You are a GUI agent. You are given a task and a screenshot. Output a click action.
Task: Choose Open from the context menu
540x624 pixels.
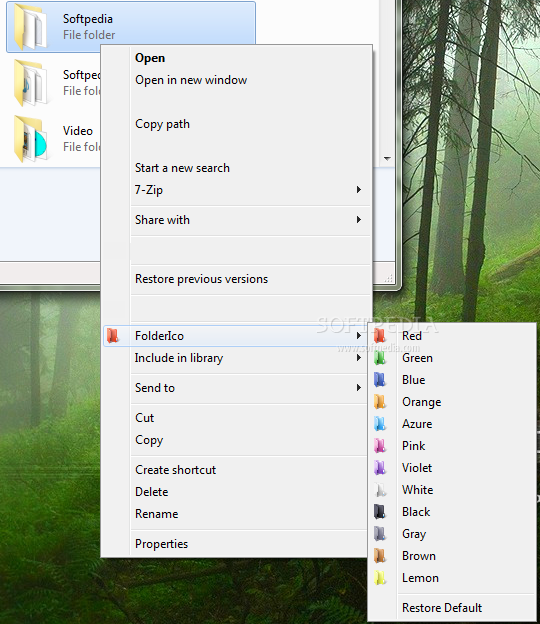150,58
